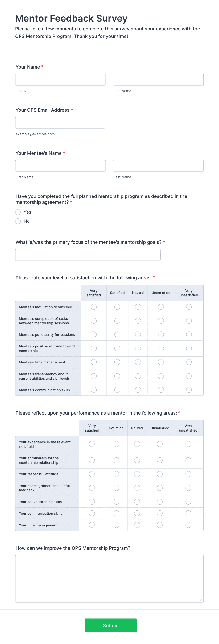Rate "Very unsatisfied" for your communication skills
This screenshot has width=219, height=644.
pyautogui.click(x=188, y=513)
